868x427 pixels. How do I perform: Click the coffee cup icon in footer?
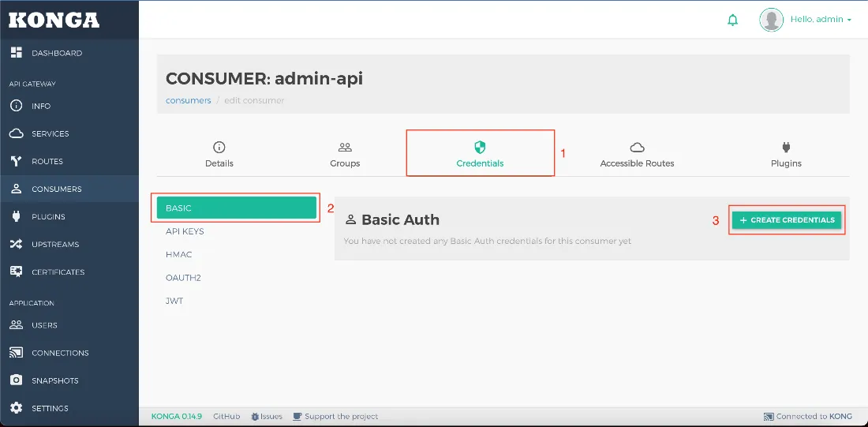click(x=297, y=417)
